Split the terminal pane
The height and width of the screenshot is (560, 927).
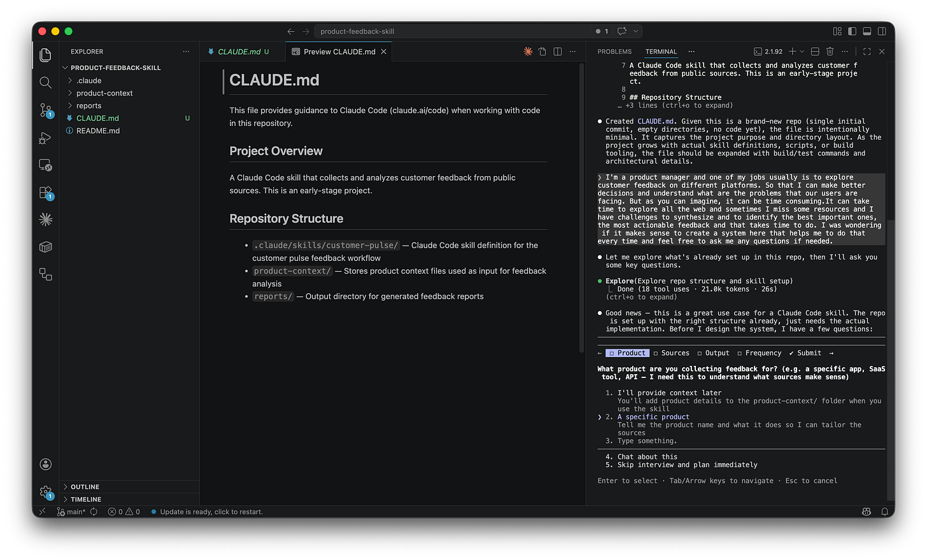point(814,51)
